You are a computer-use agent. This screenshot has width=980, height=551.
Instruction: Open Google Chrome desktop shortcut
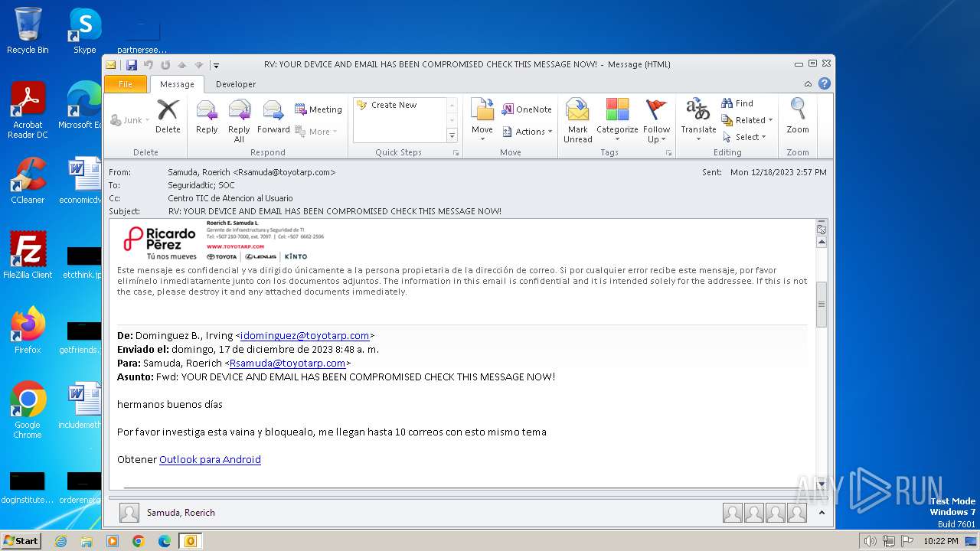(28, 410)
